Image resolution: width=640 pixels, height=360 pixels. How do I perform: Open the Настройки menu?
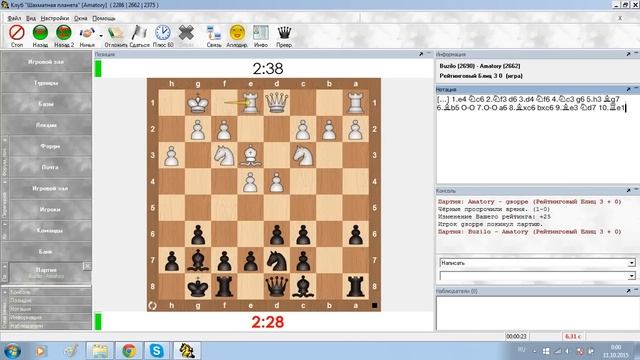pos(55,18)
